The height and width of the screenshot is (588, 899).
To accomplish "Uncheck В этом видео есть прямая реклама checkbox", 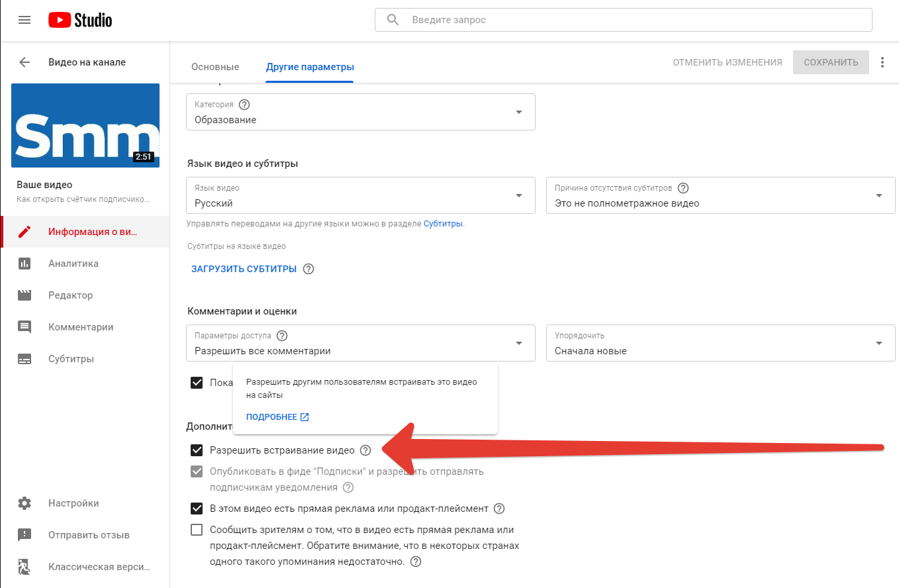I will [197, 509].
